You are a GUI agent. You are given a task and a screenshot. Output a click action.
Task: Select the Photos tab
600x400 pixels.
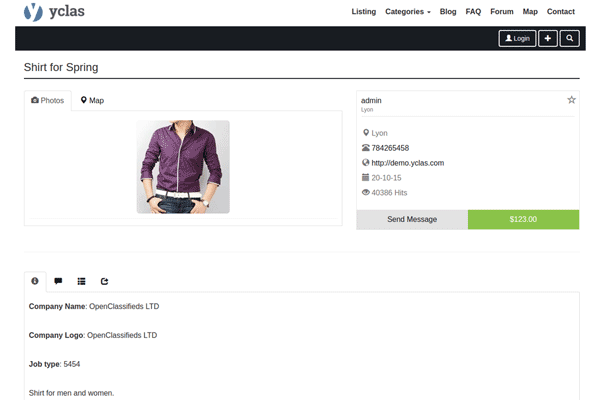coord(48,101)
